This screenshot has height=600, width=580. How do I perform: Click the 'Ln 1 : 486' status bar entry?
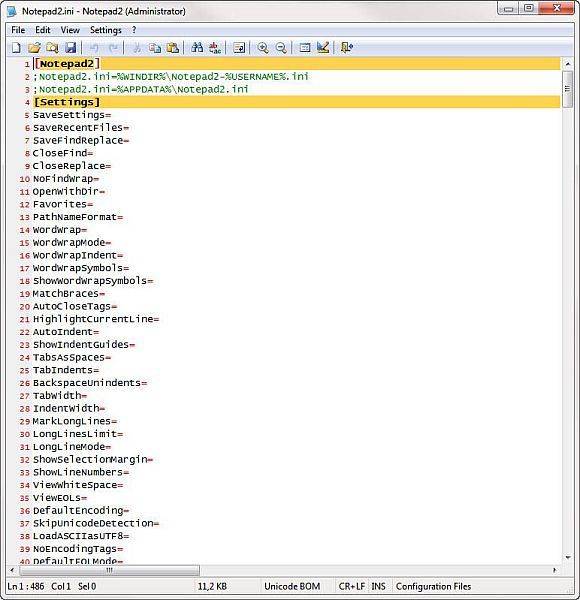(x=26, y=586)
